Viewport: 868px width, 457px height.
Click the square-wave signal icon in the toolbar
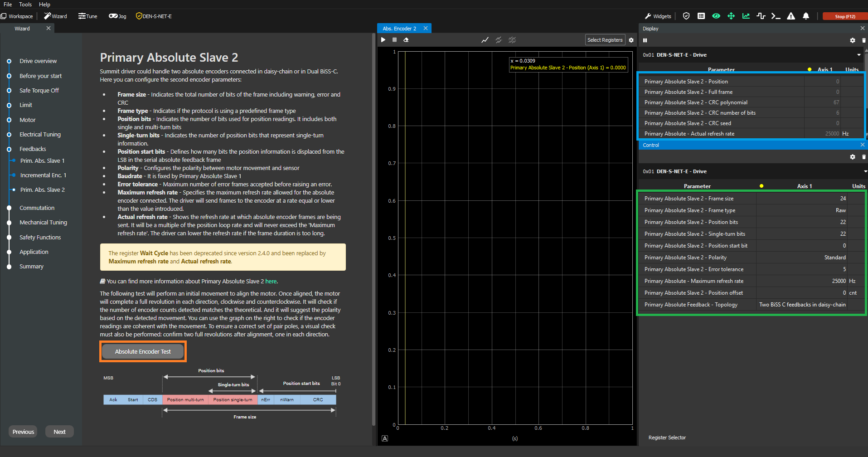tap(761, 16)
